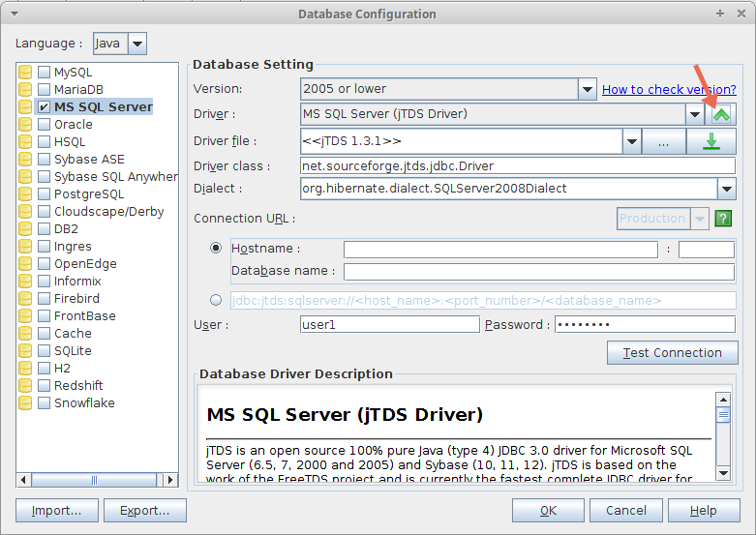Select SQLite in the database list
Viewport: 756px width, 535px height.
73,351
